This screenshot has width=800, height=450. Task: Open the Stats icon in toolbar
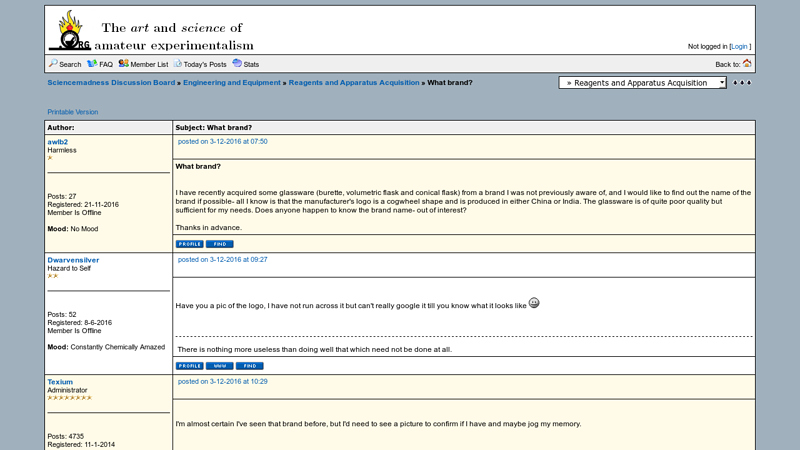(x=237, y=63)
